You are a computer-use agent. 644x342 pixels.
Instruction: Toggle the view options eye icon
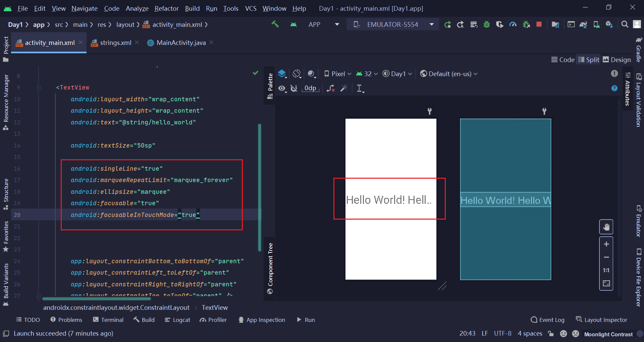click(282, 88)
